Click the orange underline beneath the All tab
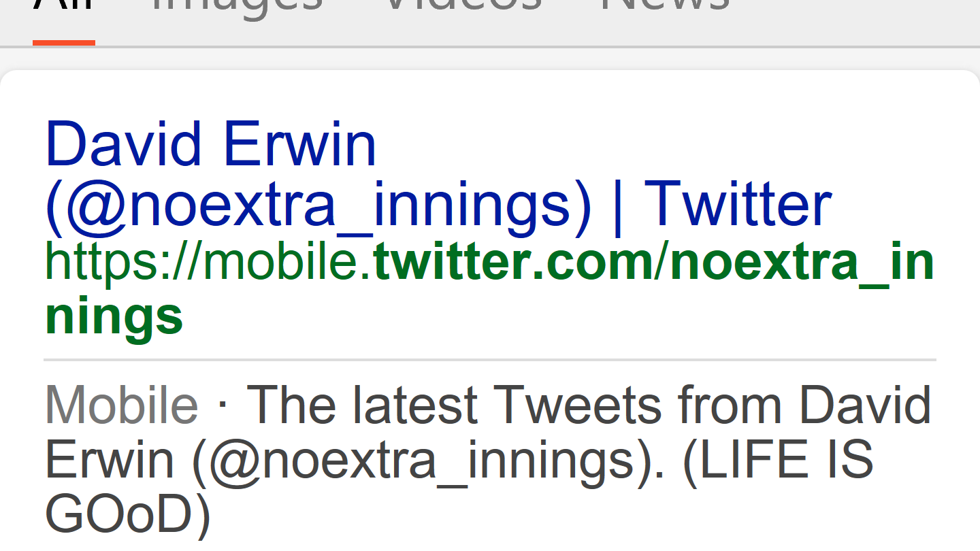 63,43
